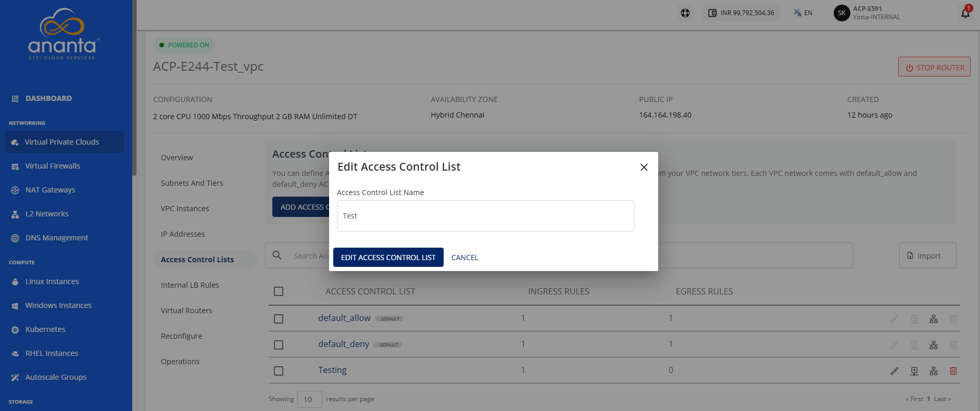Screen dimensions: 980x411
Task: Open the help lifebuoy icon in header
Action: (685, 13)
